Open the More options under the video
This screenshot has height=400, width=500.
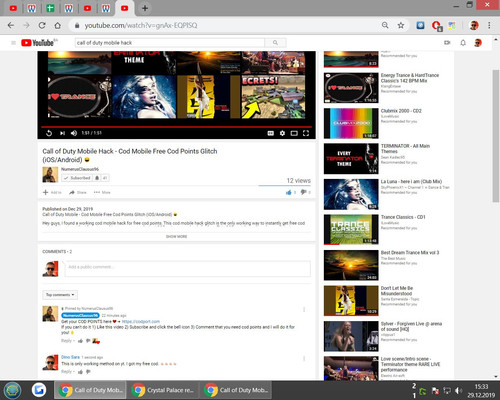click(102, 192)
